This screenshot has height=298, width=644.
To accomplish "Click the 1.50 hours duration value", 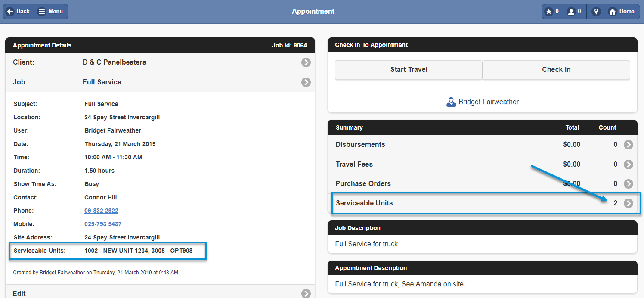I will 99,171.
